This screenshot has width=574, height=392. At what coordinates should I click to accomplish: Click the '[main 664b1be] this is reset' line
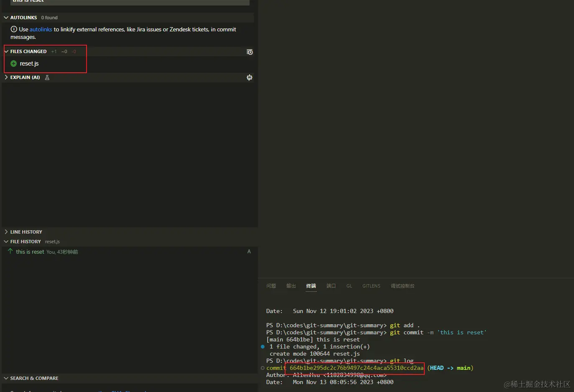[x=313, y=340]
